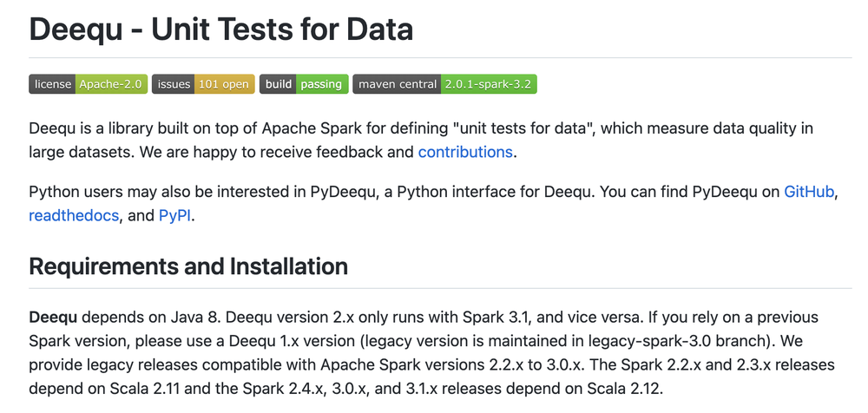Open the readthedocs link
Viewport: 868px width, 413px height.
(74, 215)
